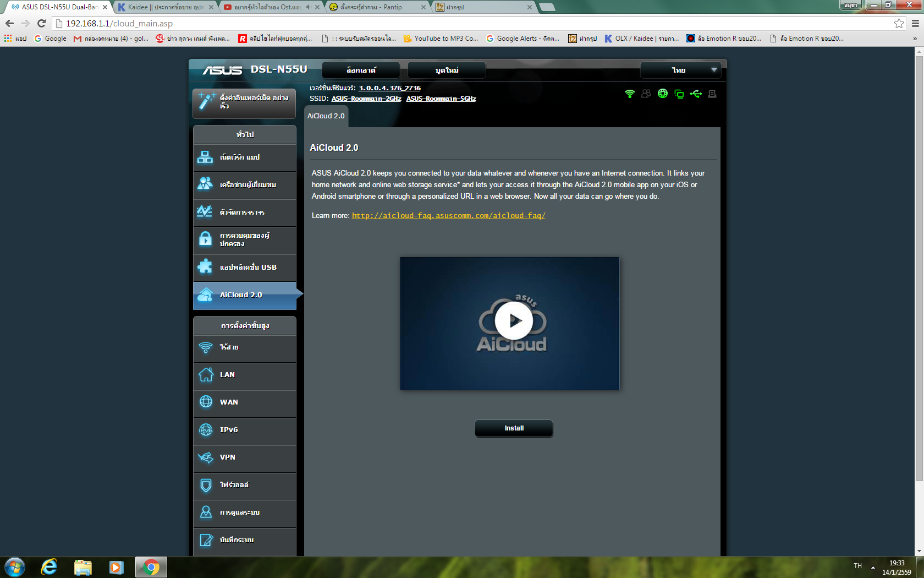
Task: Click the green connected-clients status icon
Action: pyautogui.click(x=679, y=94)
